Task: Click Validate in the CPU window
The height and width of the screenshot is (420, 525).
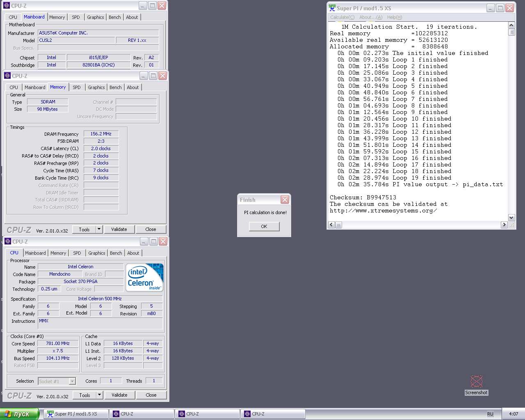Action: 119,395
